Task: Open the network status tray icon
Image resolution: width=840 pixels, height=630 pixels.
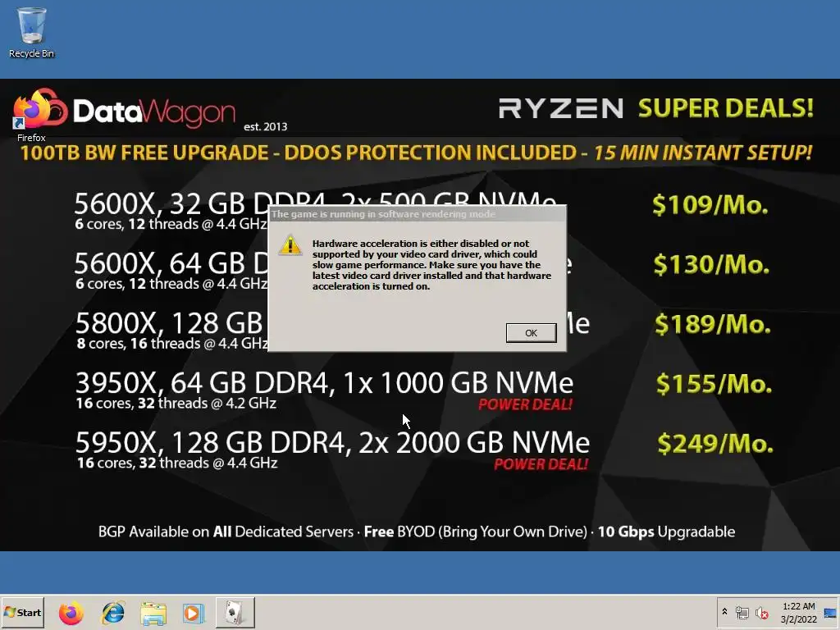Action: pos(742,613)
